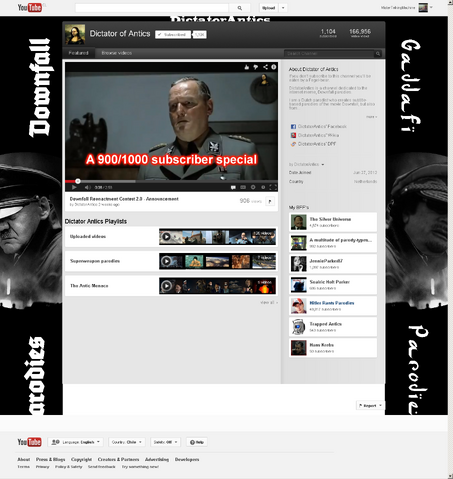This screenshot has width=453, height=479.
Task: Expand the dropdown arrow beside Upload
Action: [283, 8]
